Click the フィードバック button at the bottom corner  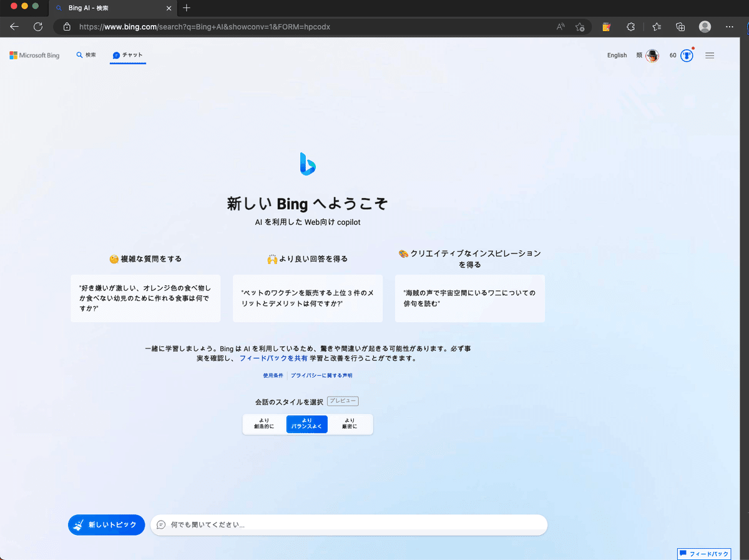pos(704,554)
